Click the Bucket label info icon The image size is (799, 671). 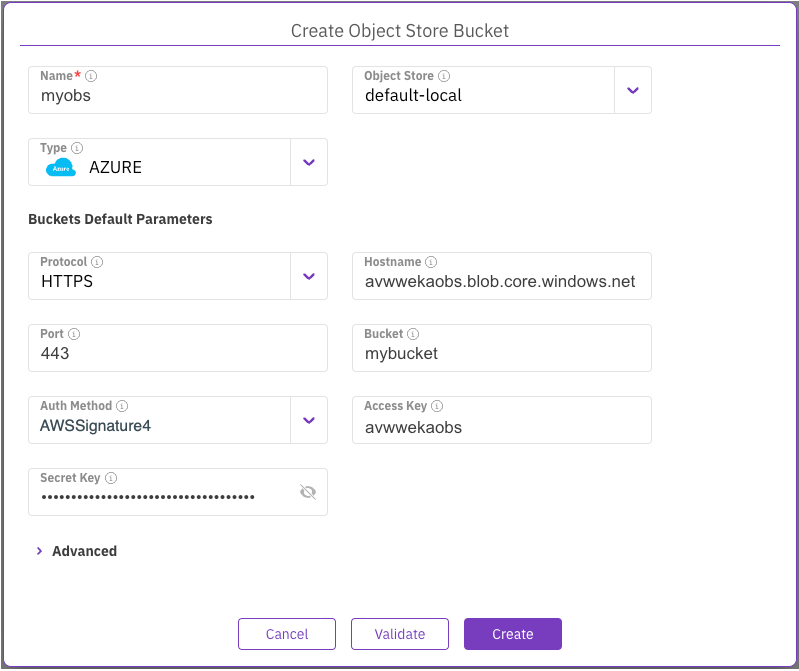click(x=413, y=334)
